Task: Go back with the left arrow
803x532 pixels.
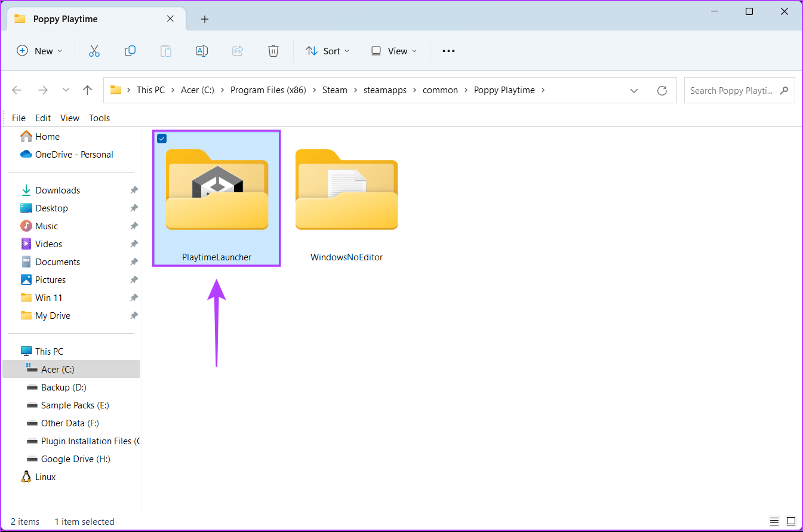Action: 17,90
